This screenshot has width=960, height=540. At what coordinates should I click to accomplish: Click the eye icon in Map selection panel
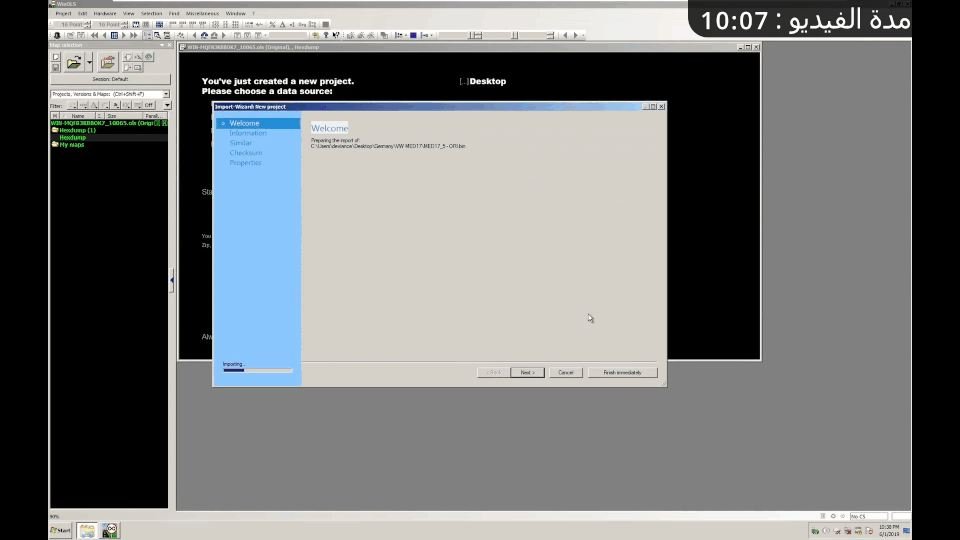(x=149, y=57)
